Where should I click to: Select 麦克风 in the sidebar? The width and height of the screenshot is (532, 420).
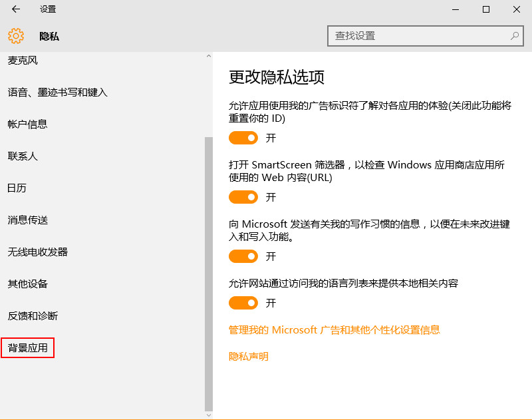tap(23, 61)
